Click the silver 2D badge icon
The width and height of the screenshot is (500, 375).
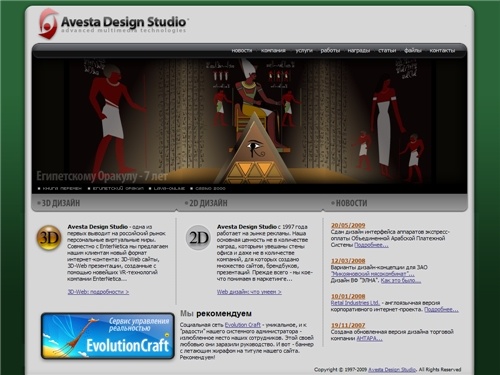click(198, 238)
